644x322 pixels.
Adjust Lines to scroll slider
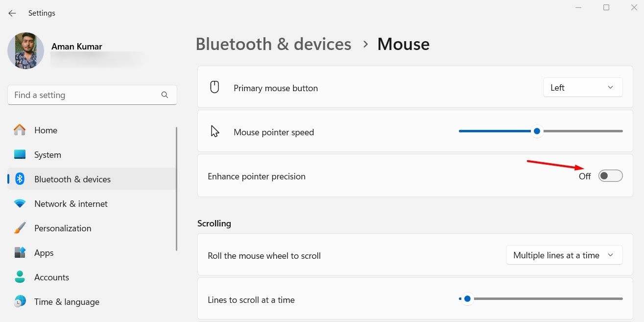467,298
